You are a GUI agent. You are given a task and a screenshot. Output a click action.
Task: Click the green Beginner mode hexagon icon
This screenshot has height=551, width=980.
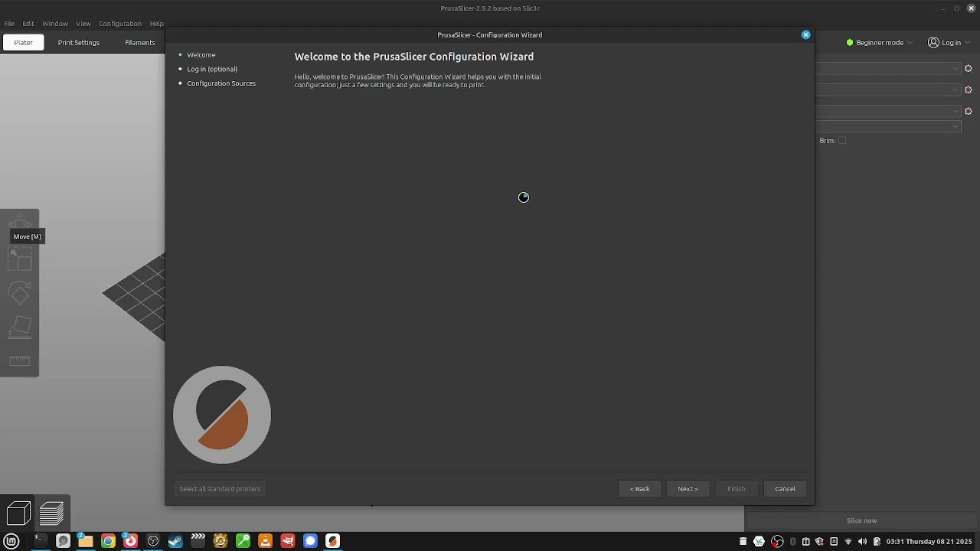click(x=850, y=43)
